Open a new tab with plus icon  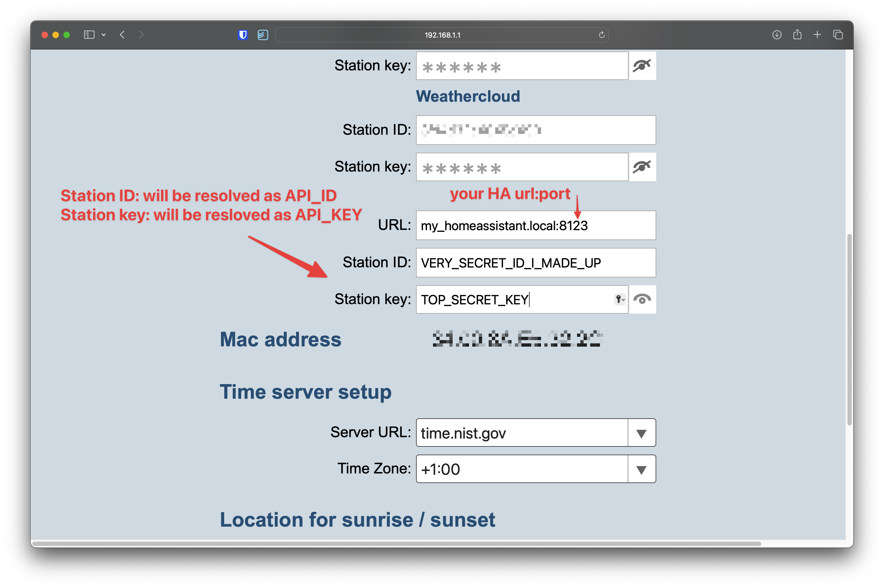coord(817,35)
